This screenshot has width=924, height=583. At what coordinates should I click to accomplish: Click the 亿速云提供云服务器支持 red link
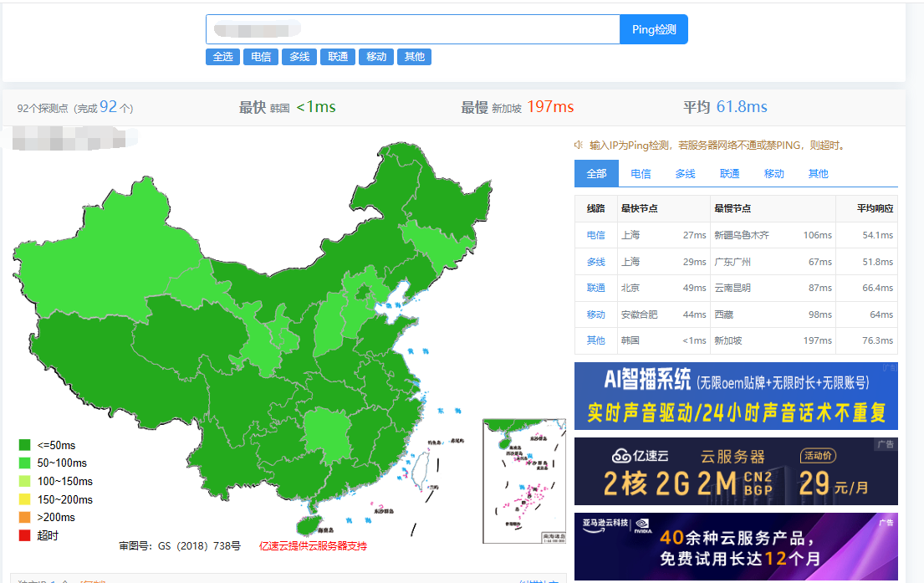(313, 546)
